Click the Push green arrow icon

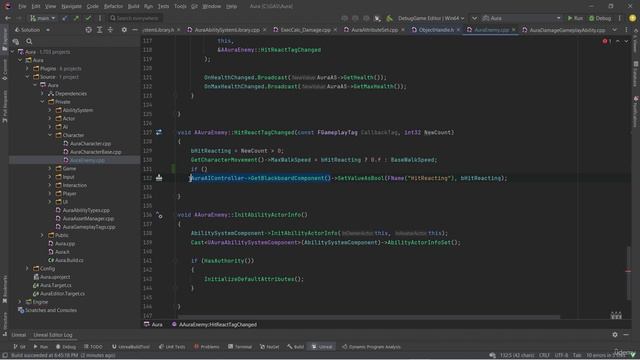point(76,18)
